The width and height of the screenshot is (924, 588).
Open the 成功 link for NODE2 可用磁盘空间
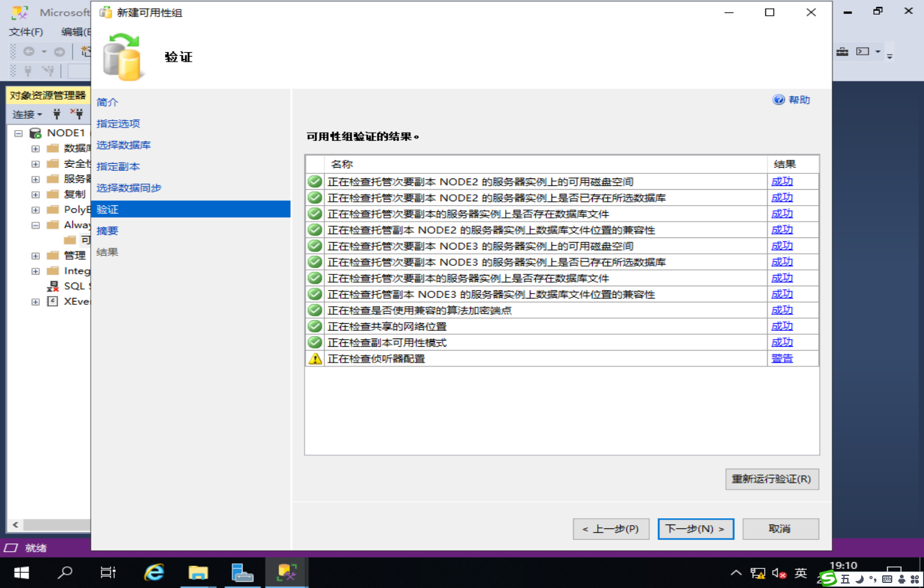(782, 182)
